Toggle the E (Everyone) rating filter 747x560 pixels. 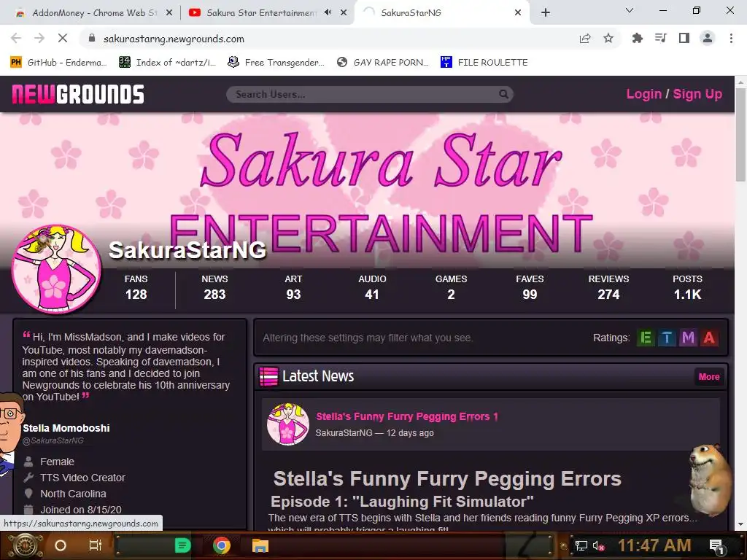coord(646,338)
